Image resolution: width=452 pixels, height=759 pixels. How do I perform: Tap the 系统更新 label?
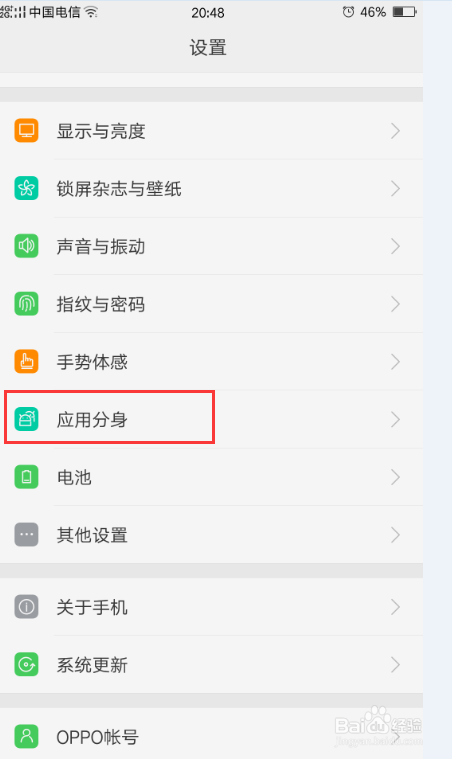(92, 665)
